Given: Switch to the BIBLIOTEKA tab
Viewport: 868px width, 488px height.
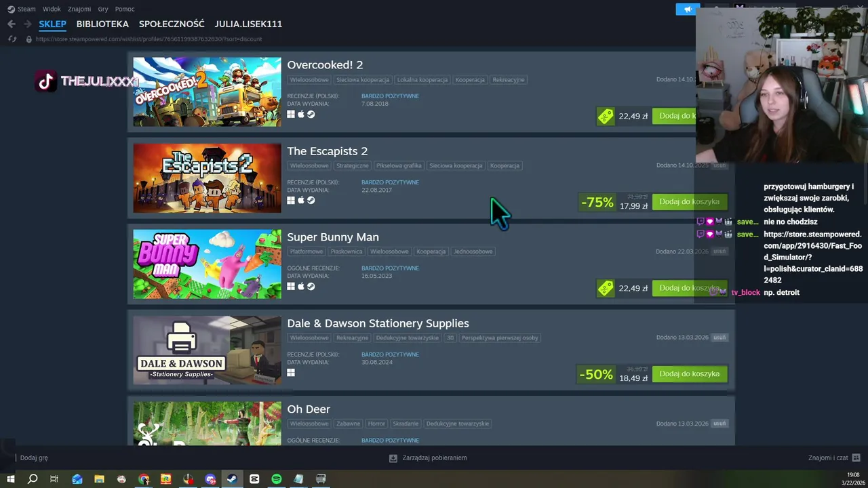Looking at the screenshot, I should pos(102,24).
